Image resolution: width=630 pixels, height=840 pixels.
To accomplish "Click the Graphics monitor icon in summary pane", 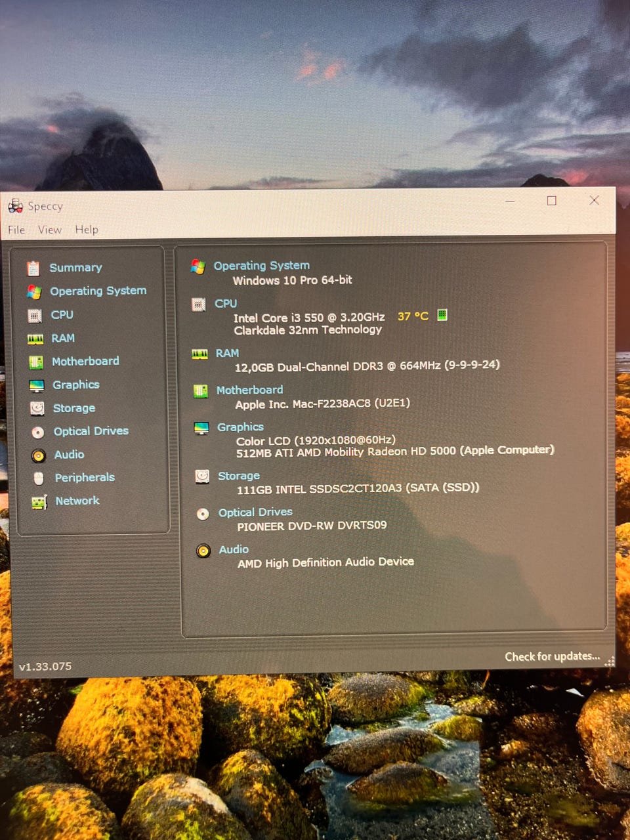I will click(201, 428).
